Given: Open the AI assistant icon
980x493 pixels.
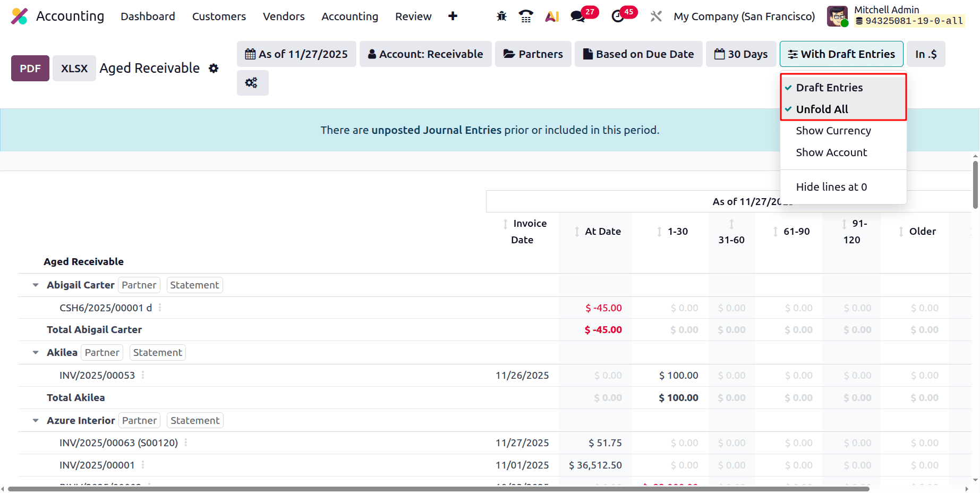Looking at the screenshot, I should tap(552, 16).
